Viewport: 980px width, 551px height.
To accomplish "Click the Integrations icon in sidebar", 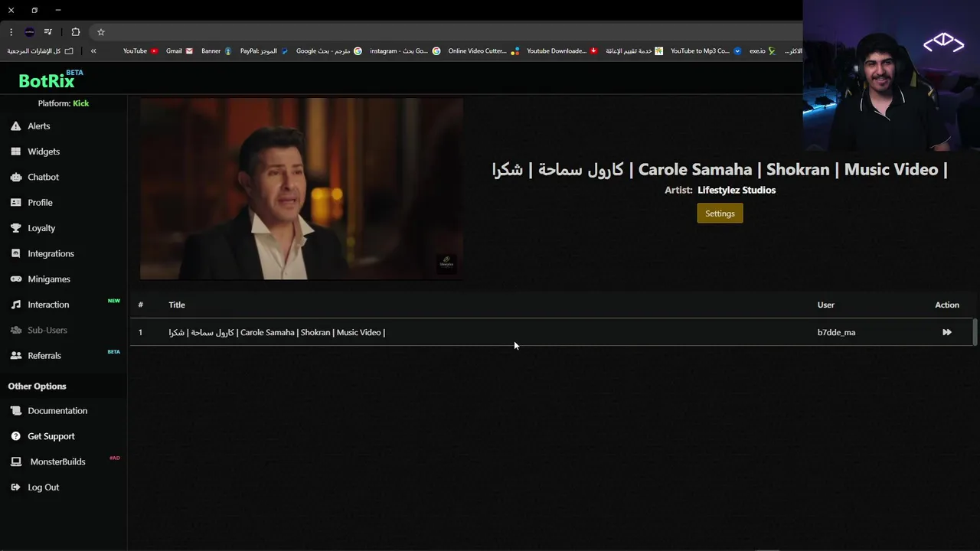I will (x=15, y=253).
